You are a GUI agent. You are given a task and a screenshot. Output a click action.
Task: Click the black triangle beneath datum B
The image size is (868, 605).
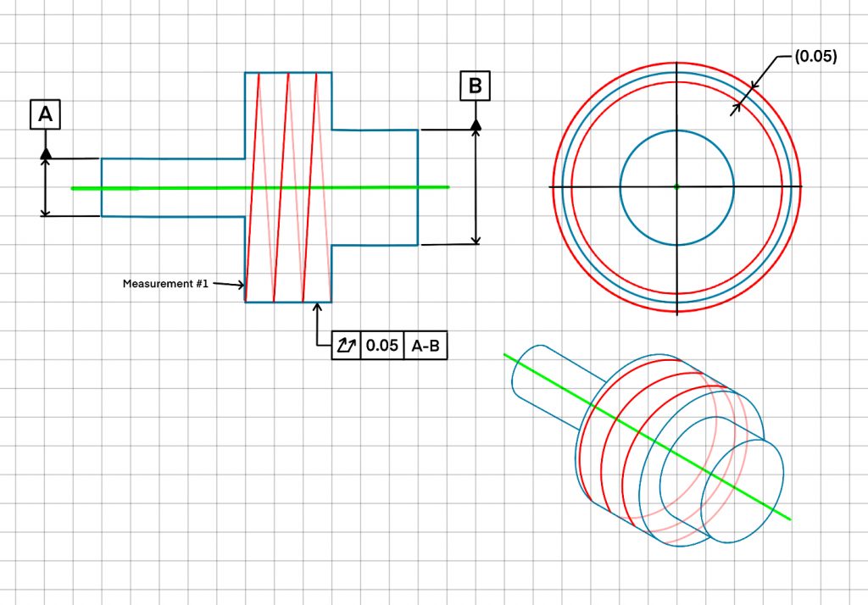coord(476,124)
